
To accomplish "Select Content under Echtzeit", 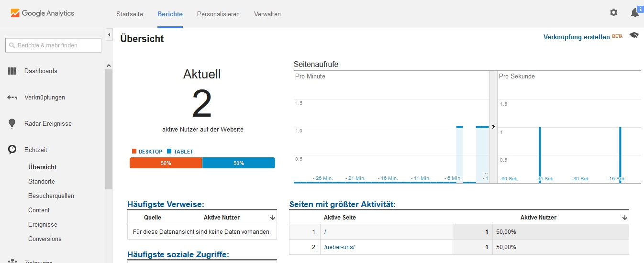I will pos(39,210).
